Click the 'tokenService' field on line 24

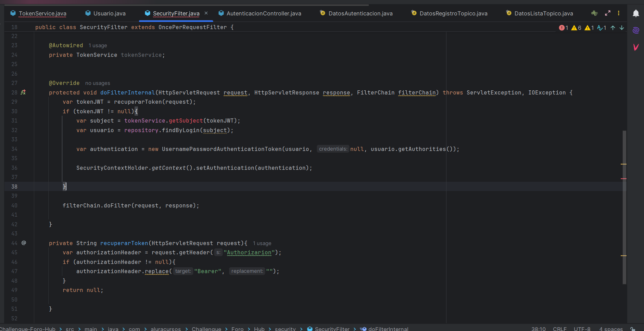coord(141,55)
